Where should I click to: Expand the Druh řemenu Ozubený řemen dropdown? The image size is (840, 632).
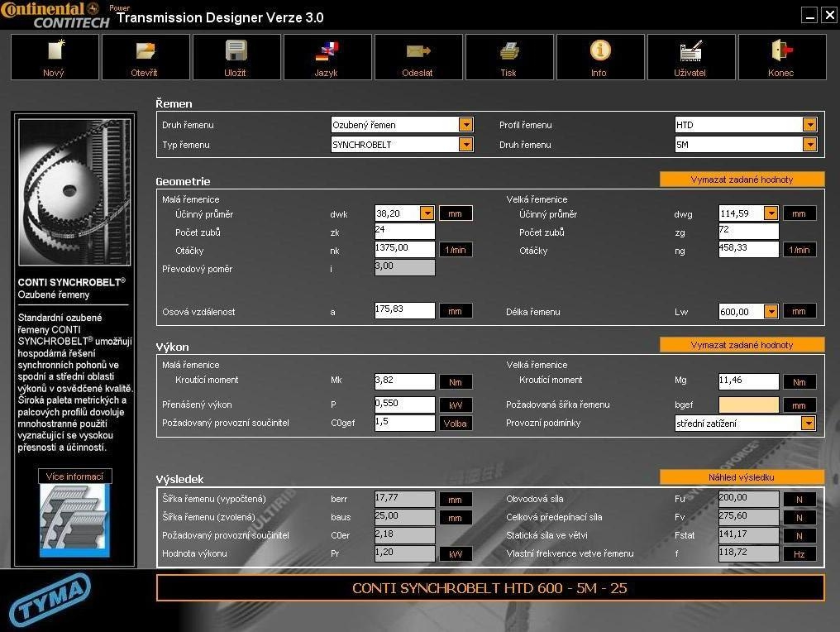click(x=465, y=125)
